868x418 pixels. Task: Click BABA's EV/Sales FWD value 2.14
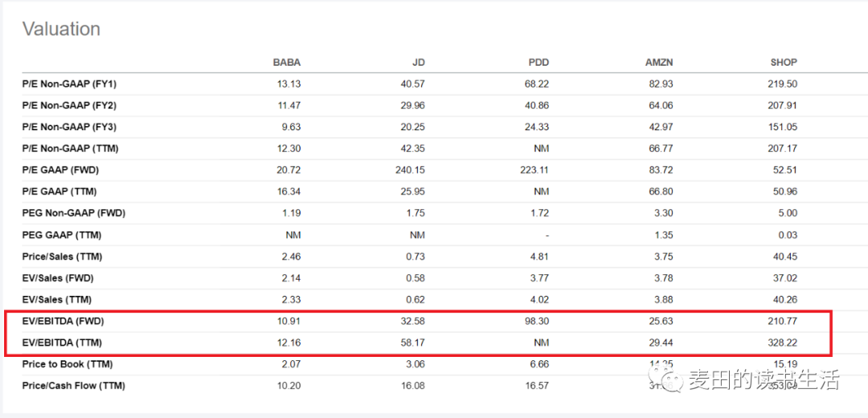[x=291, y=278]
